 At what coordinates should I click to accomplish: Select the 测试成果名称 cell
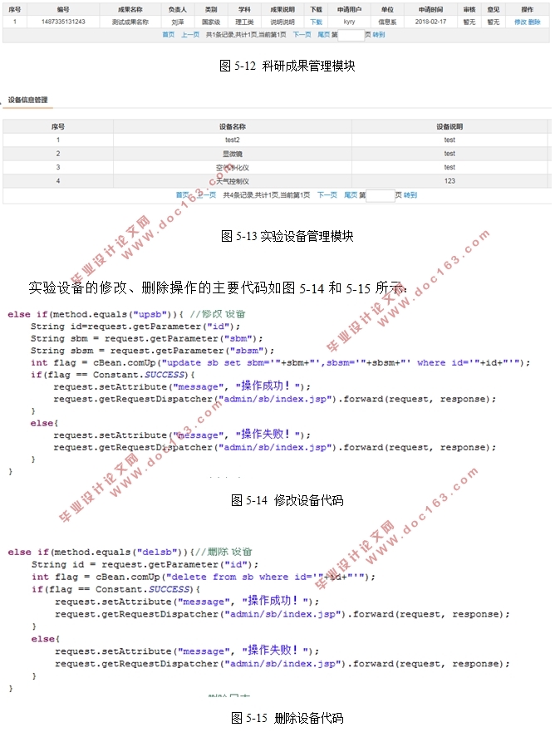130,22
